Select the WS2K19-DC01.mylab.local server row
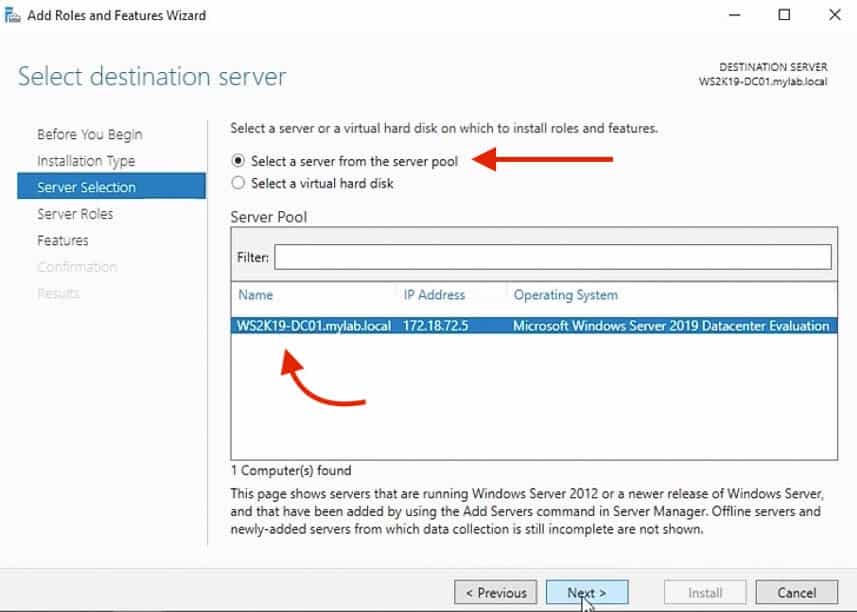Image resolution: width=857 pixels, height=612 pixels. 534,326
